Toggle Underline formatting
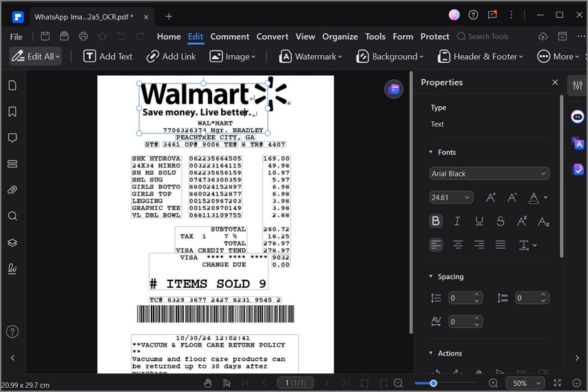 point(479,221)
